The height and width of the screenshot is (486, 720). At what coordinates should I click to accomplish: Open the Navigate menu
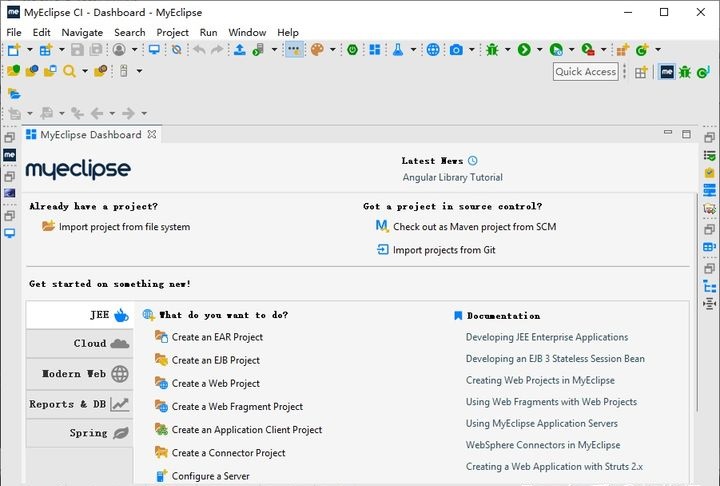[82, 33]
